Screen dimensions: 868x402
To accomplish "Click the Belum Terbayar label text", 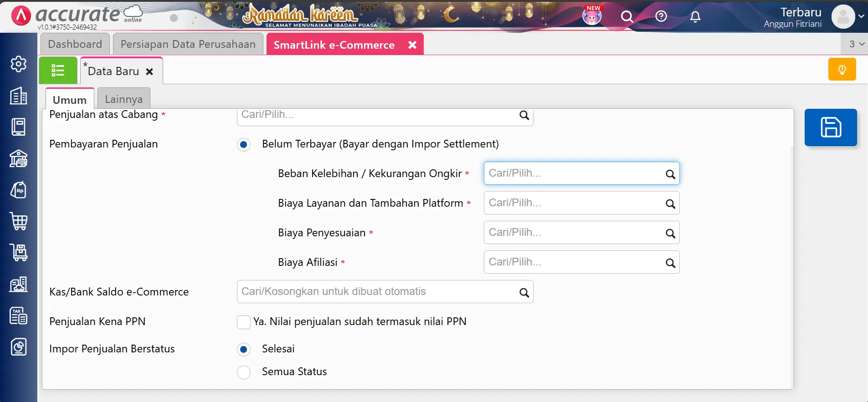I will pos(380,144).
